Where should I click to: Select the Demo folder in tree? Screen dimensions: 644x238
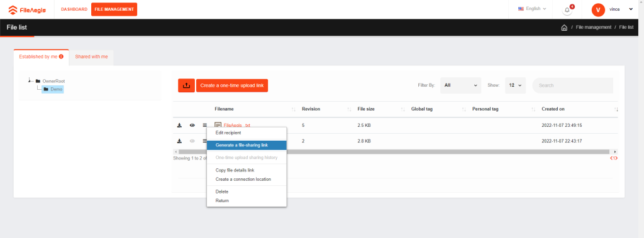[53, 89]
